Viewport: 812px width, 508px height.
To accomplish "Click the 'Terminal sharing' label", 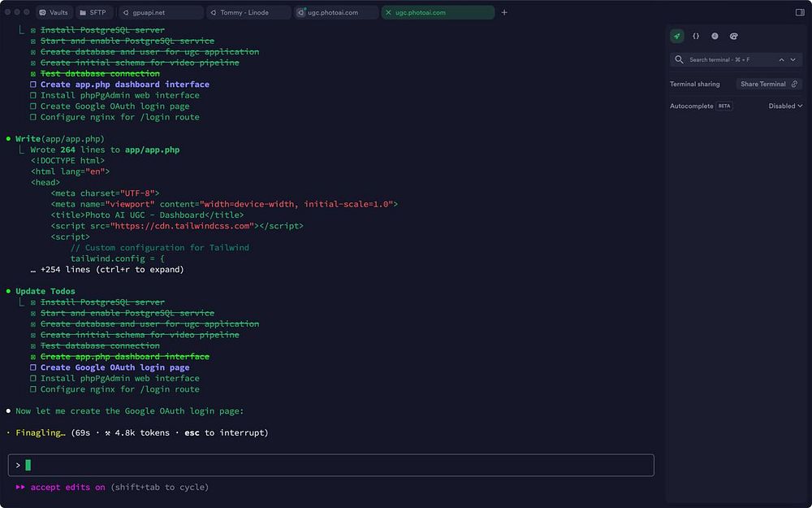I will click(x=694, y=84).
